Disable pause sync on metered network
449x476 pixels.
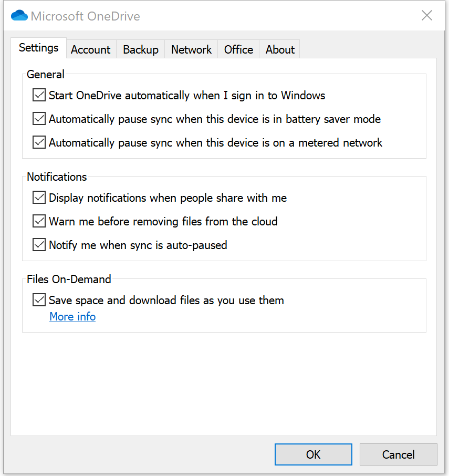39,142
